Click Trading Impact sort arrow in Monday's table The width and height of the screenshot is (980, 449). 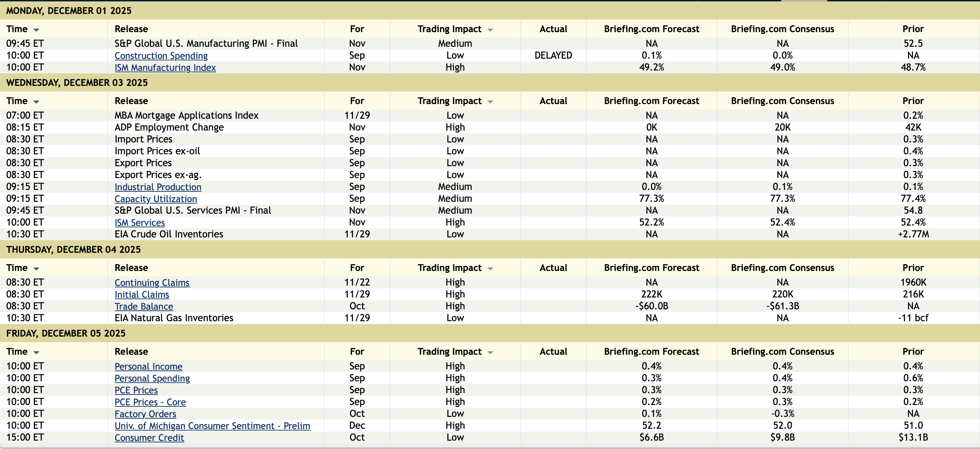[x=490, y=30]
